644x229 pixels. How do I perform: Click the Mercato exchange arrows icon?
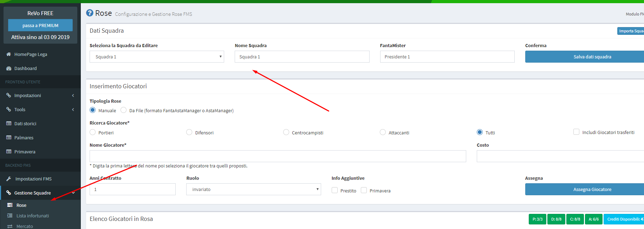tap(10, 226)
